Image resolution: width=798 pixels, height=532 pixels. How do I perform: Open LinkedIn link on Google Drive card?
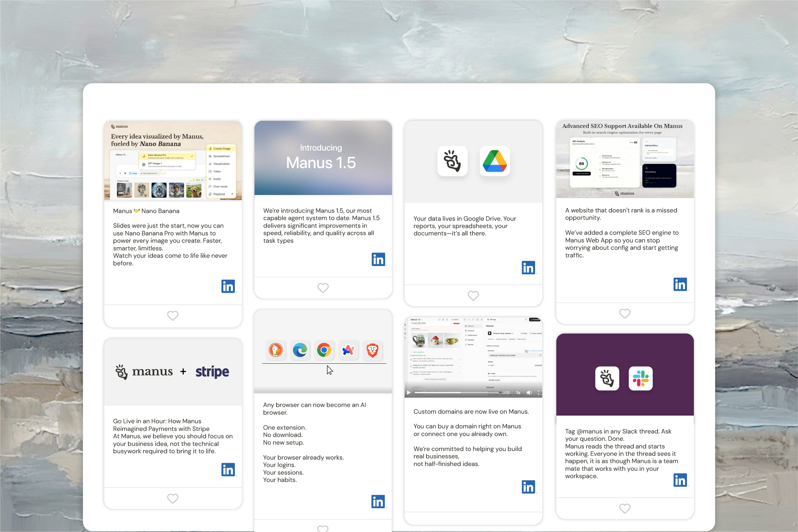pos(528,268)
